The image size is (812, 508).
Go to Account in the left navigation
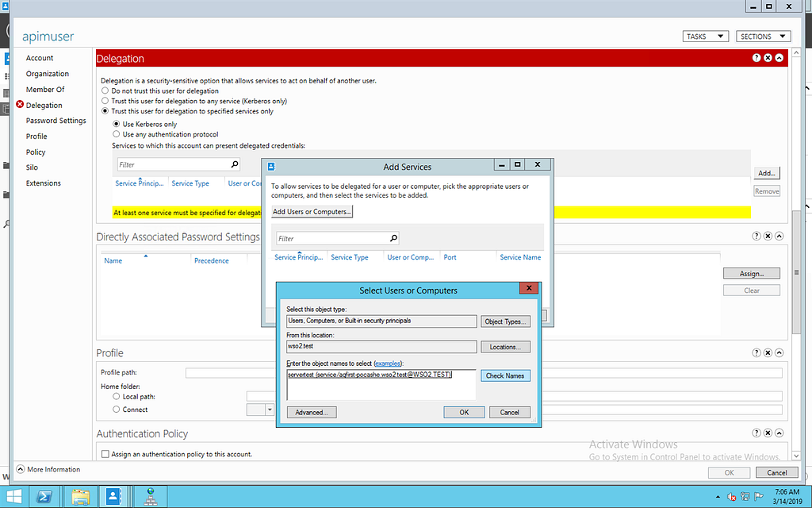(40, 58)
